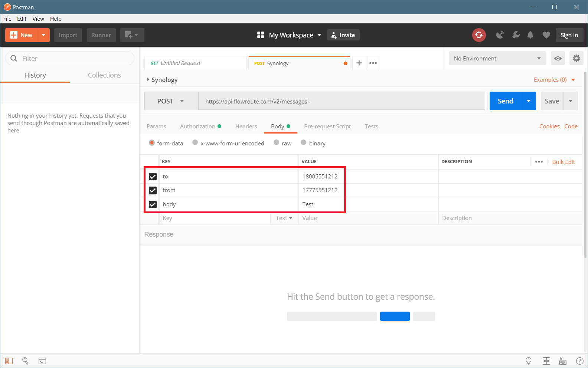The image size is (588, 368).
Task: Open the notifications bell
Action: [x=530, y=35]
